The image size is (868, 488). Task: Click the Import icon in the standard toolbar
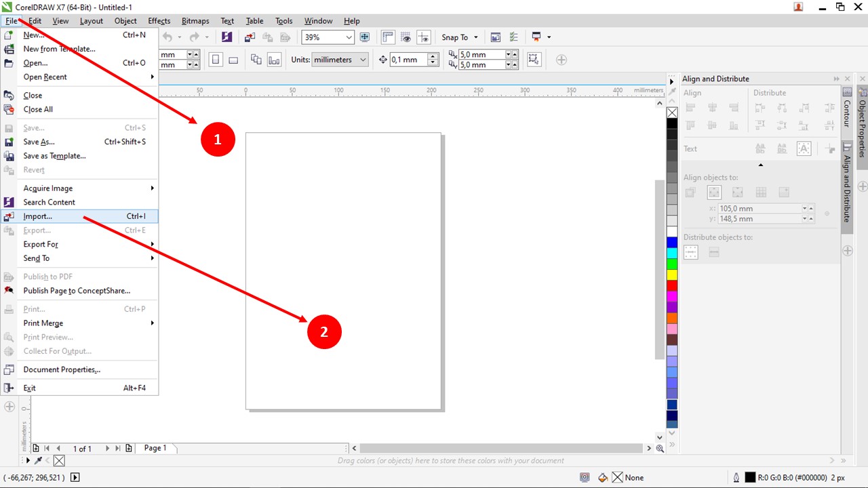tap(250, 37)
